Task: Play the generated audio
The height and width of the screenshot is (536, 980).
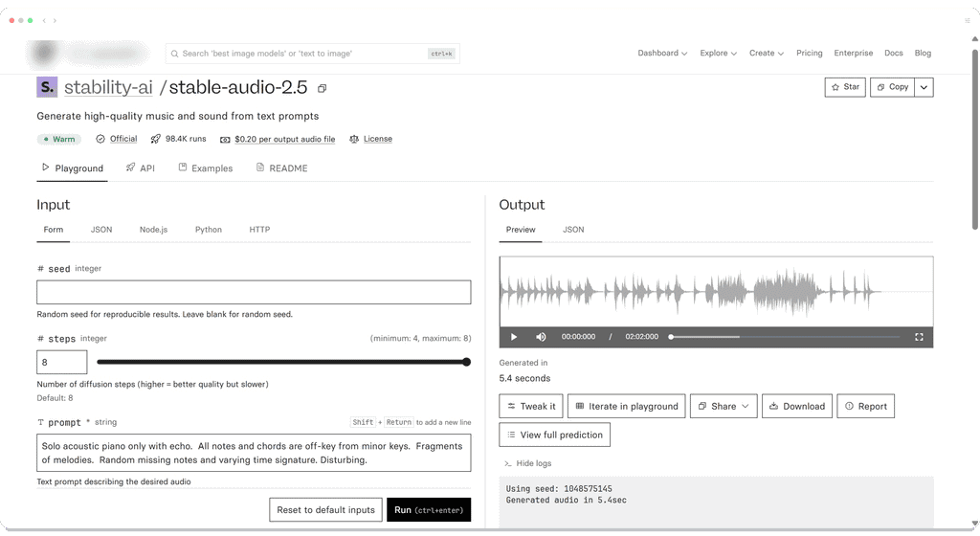Action: pyautogui.click(x=514, y=337)
